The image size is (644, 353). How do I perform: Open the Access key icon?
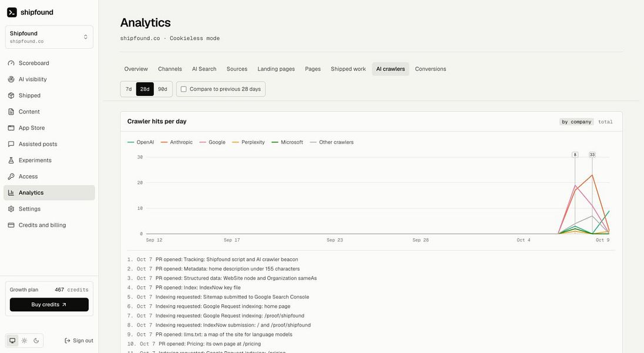pyautogui.click(x=11, y=176)
